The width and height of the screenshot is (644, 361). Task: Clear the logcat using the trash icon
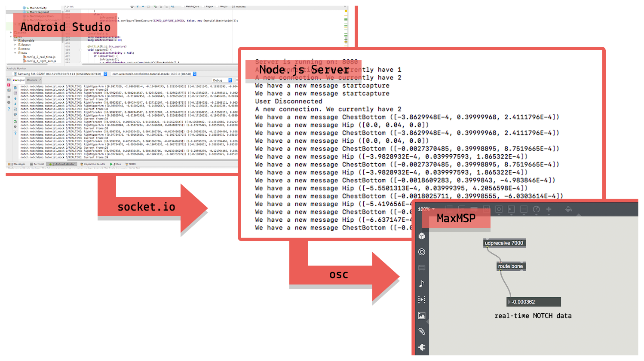tap(15, 88)
